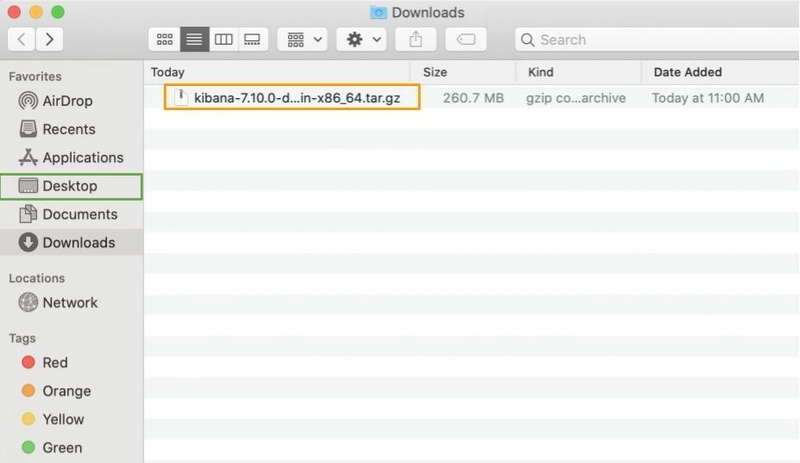Click the Search field
This screenshot has height=463, width=800.
[x=657, y=39]
